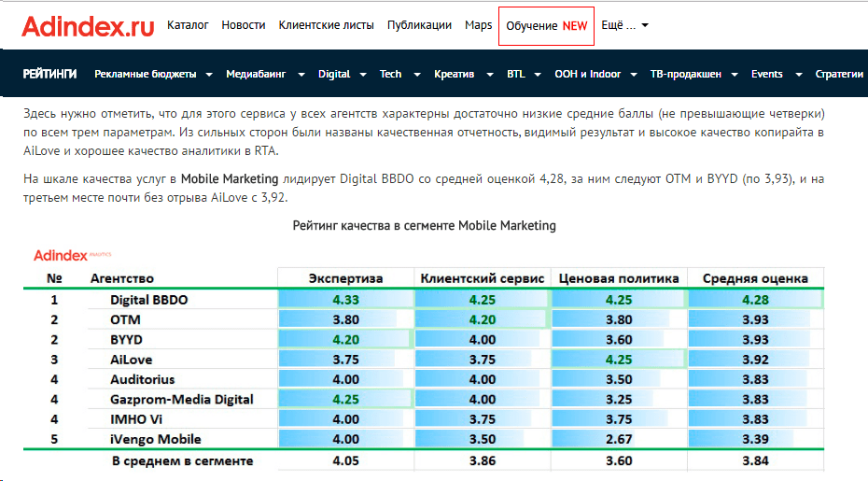Click the ТВ-продакшен menu label

[x=685, y=75]
